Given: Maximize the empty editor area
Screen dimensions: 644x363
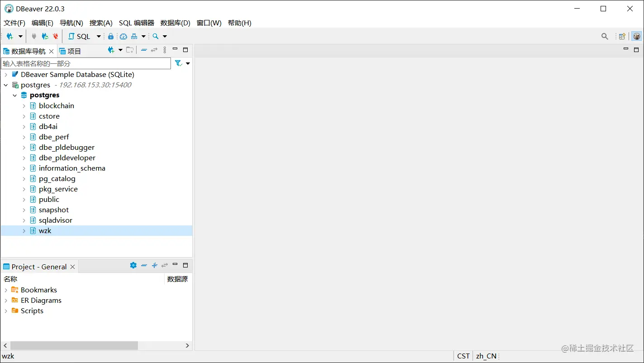Looking at the screenshot, I should click(x=636, y=49).
